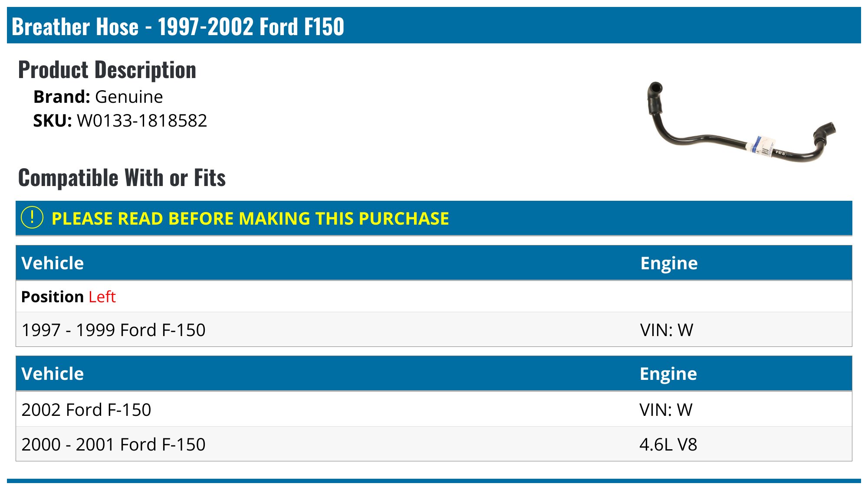Select the 1997 - 1999 Ford F-150 row
868x490 pixels.
[x=114, y=330]
